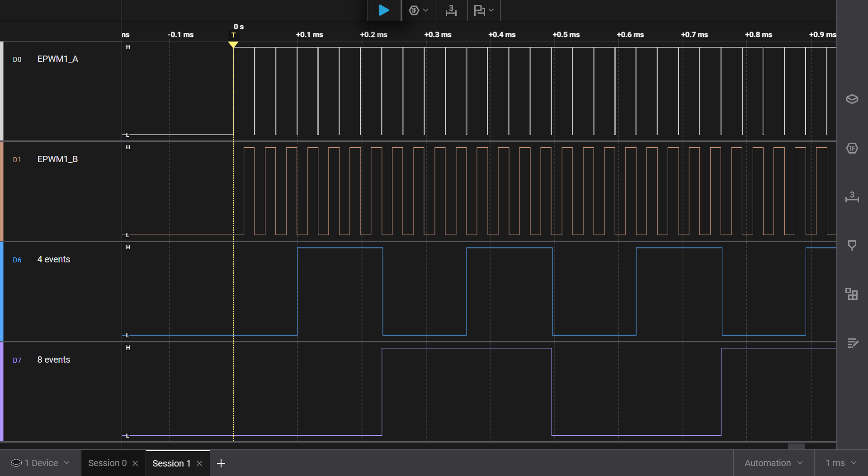Screen dimensions: 868x476
Task: Open the 1 Device dropdown
Action: 41,463
